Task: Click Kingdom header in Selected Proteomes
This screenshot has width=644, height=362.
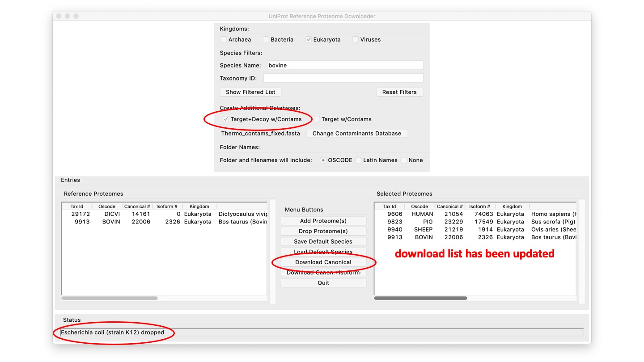Action: point(512,206)
